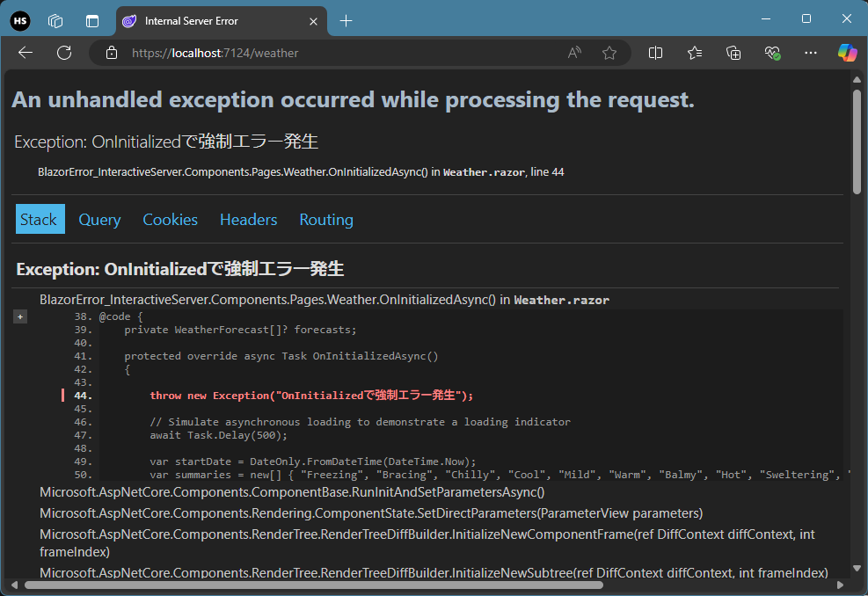Switch to the Cookies tab
The image size is (868, 596).
[170, 219]
